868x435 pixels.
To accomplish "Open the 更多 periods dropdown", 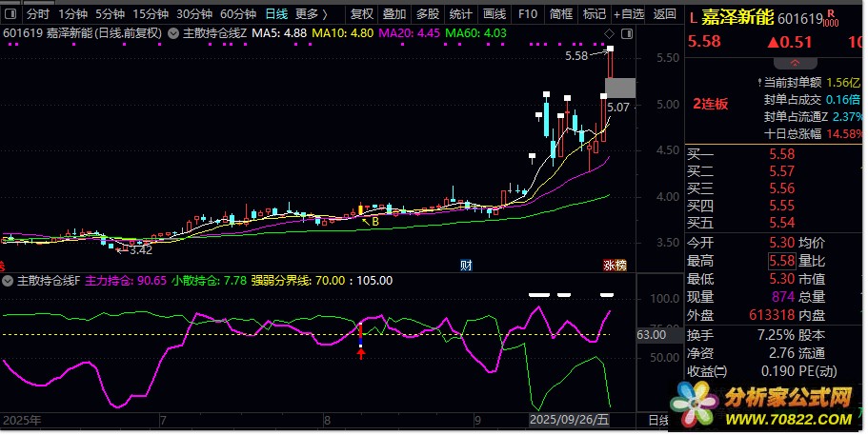I will (312, 14).
